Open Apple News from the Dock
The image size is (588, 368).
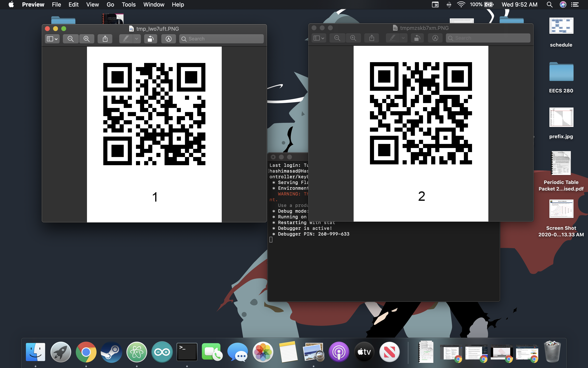[x=390, y=352]
